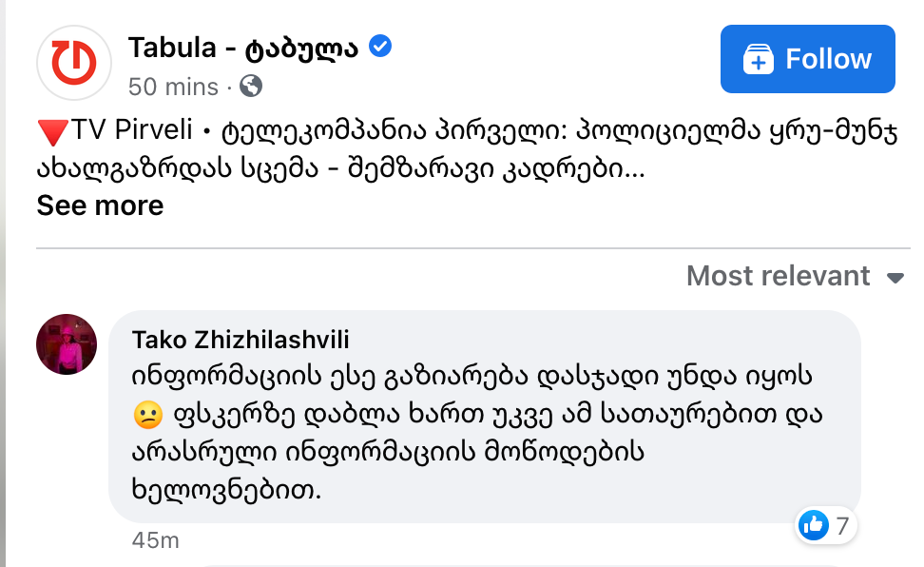Open the Most relevant comment sorting menu

click(778, 276)
